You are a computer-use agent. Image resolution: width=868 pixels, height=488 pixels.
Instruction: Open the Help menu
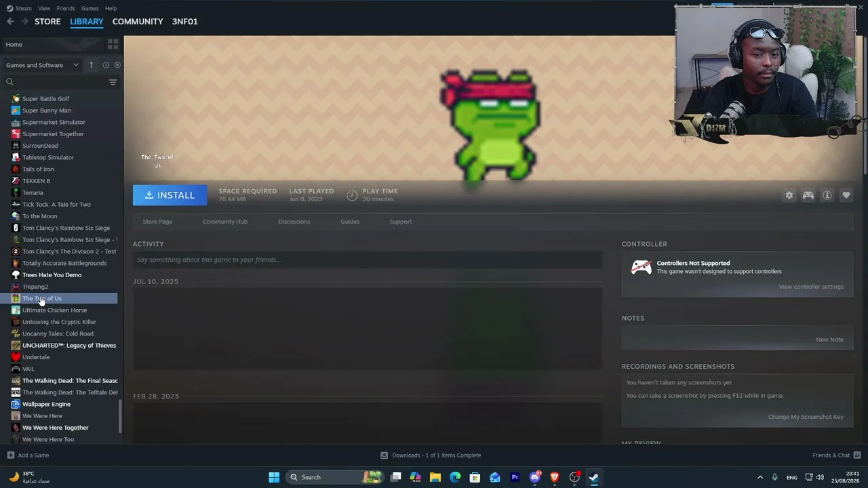[x=111, y=8]
